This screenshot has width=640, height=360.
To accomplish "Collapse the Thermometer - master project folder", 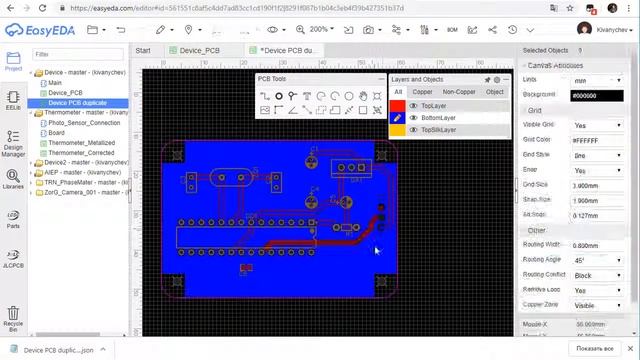I will point(31,113).
